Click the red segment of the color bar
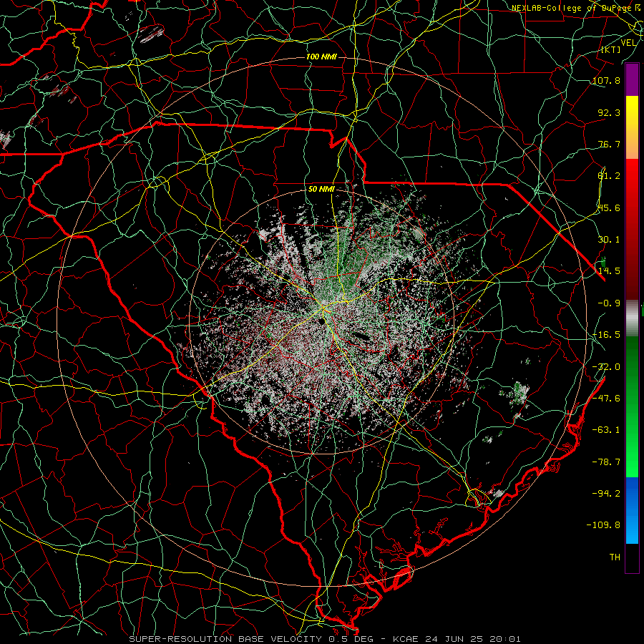The image size is (644, 644). coord(632,229)
